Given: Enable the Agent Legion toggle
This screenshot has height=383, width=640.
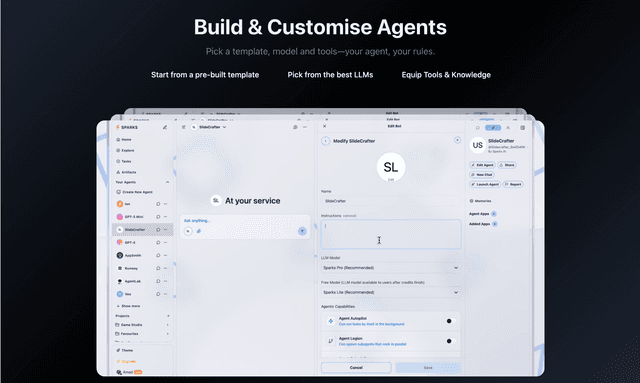Looking at the screenshot, I should tap(451, 341).
